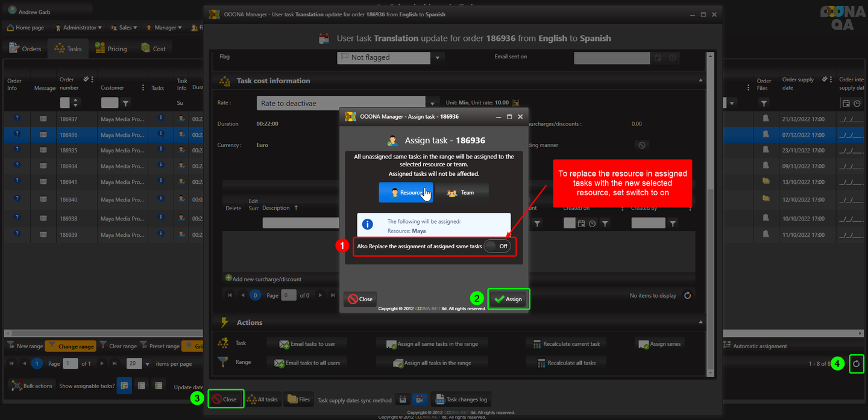
Task: Open the Task changes log
Action: [460, 399]
